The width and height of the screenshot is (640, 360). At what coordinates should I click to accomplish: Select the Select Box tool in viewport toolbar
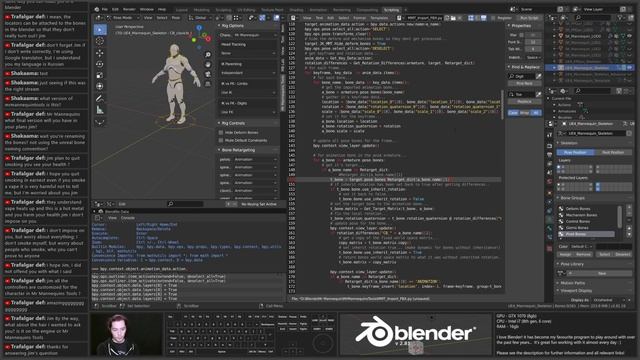(100, 30)
